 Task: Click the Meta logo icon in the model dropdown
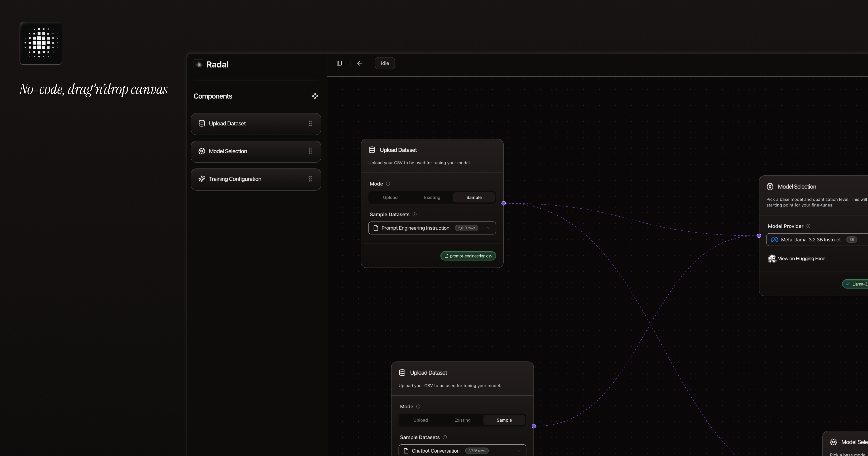click(774, 240)
